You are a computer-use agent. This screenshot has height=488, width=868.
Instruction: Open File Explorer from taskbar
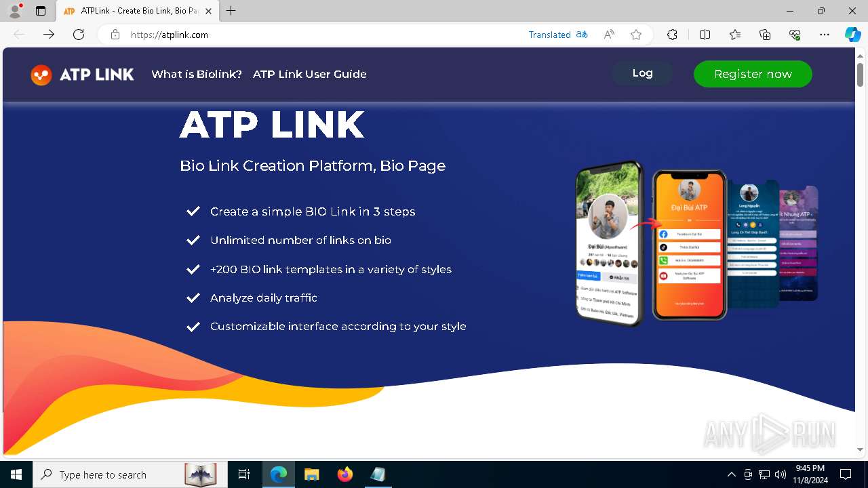(311, 474)
